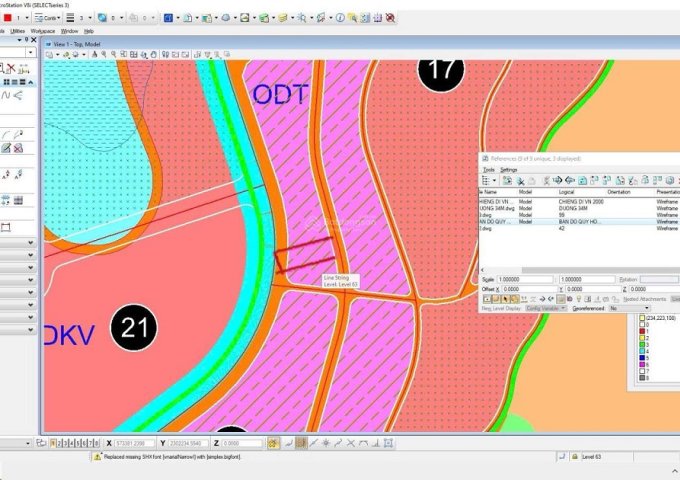Click Copy Reference left-arrow icon in References toolbar
The image size is (680, 480).
point(570,180)
